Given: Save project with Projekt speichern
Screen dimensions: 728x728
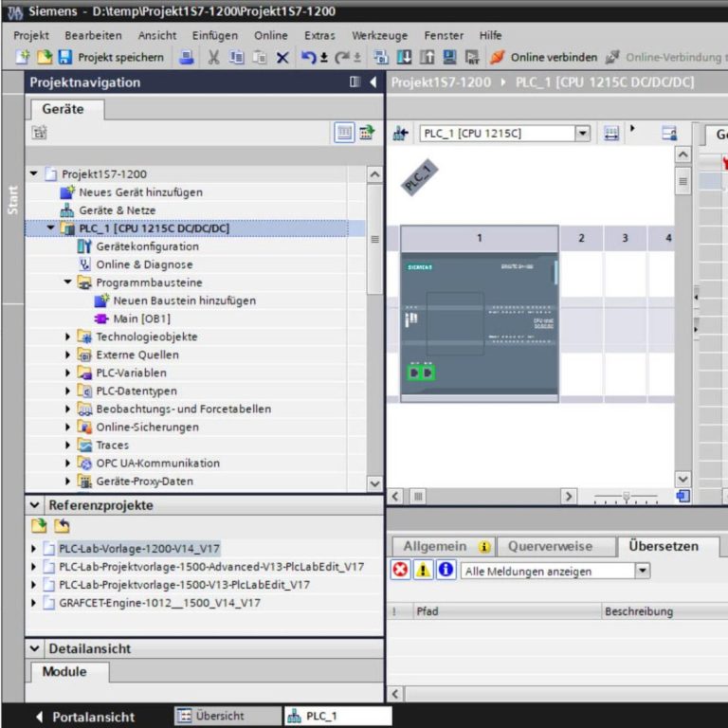Looking at the screenshot, I should click(112, 57).
